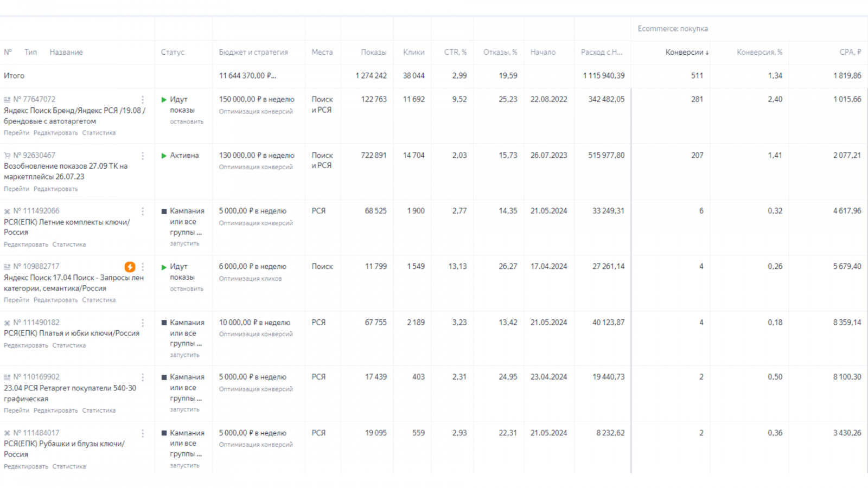This screenshot has height=488, width=868.
Task: Click the Клики column header
Action: pos(413,53)
